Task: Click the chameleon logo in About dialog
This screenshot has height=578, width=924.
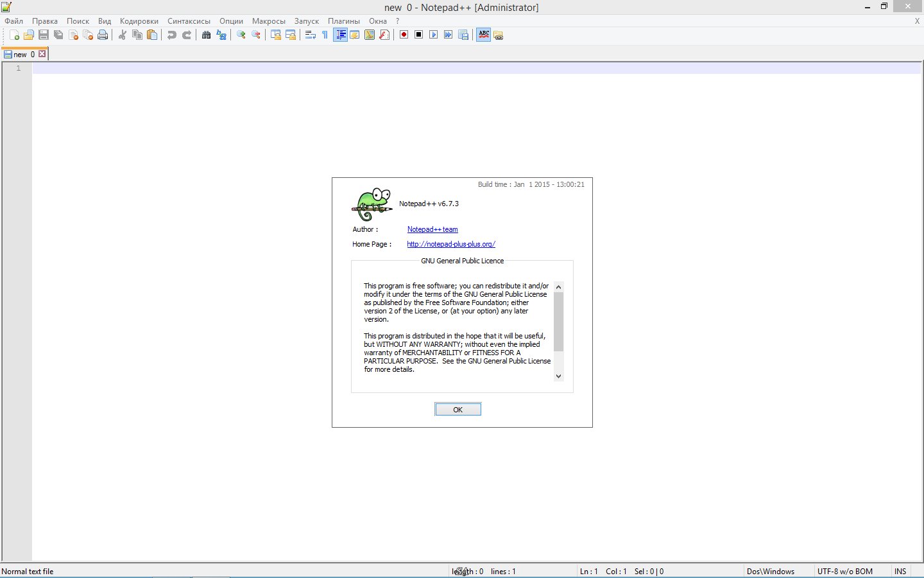Action: [x=372, y=204]
